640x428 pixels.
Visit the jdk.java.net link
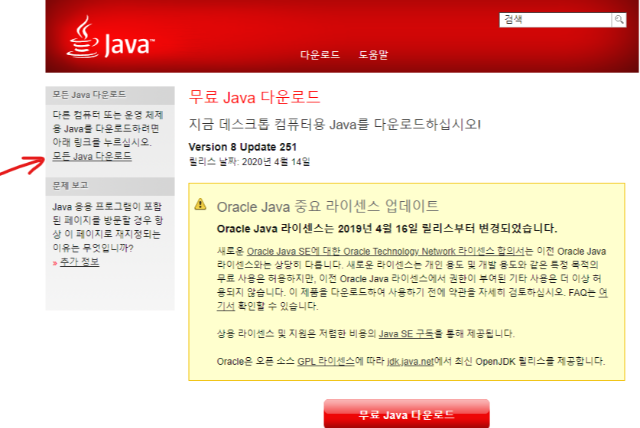(x=410, y=361)
